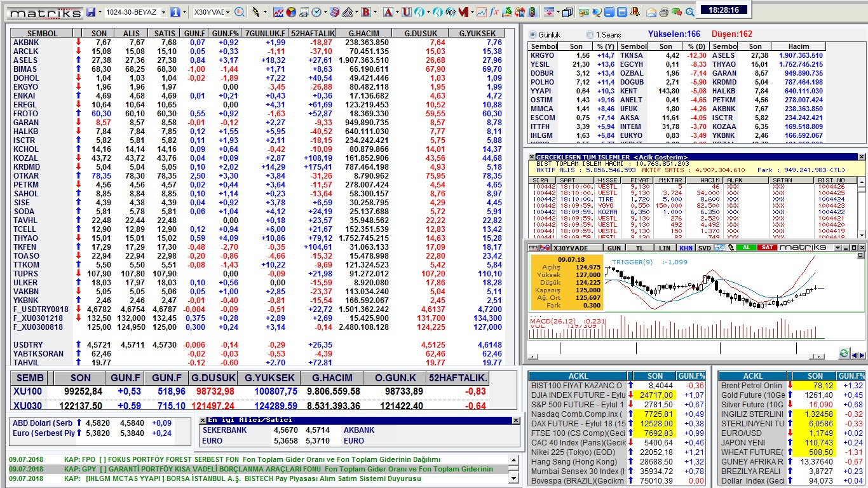Click the printer icon in the toolbar
Image resolution: width=868 pixels, height=488 pixels.
tap(664, 12)
